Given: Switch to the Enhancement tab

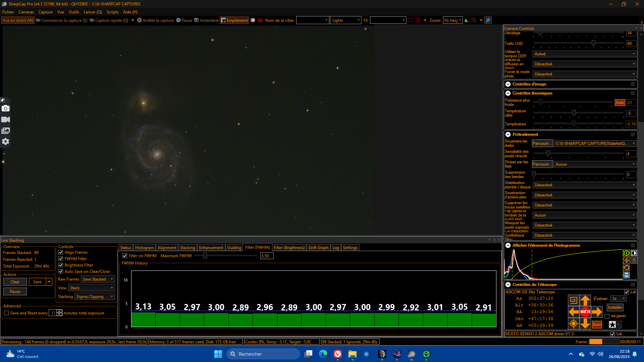Looking at the screenshot, I should coord(211,248).
